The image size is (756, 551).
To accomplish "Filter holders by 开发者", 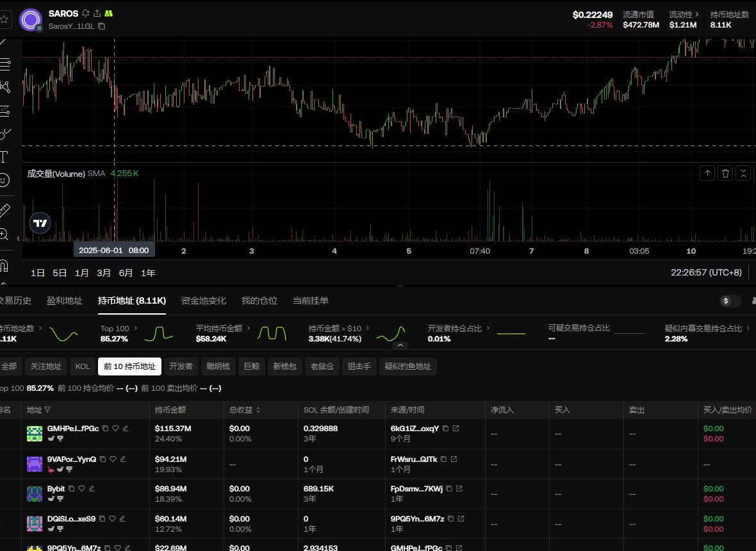I will [181, 366].
